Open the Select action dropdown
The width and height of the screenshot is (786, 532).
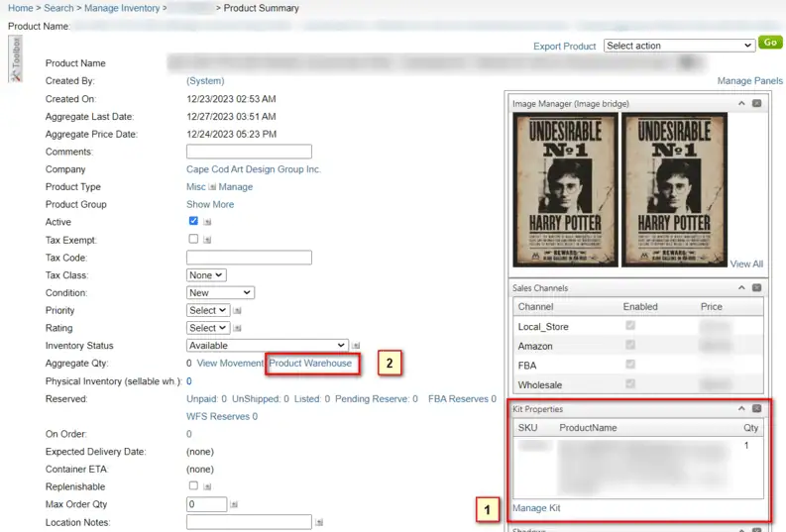[679, 46]
